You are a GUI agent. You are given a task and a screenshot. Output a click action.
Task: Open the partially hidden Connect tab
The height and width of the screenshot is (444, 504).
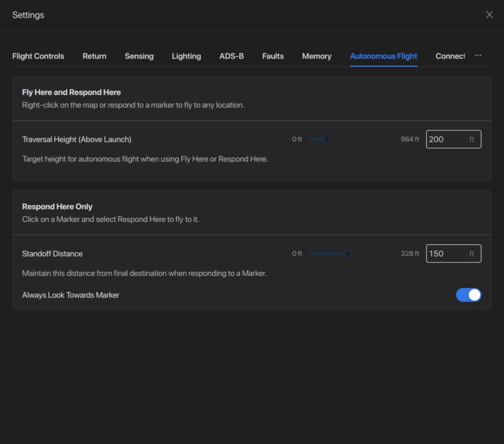(x=450, y=56)
